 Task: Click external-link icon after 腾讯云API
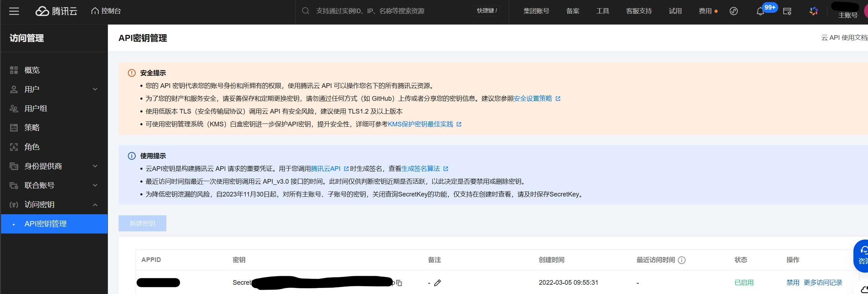tap(346, 169)
